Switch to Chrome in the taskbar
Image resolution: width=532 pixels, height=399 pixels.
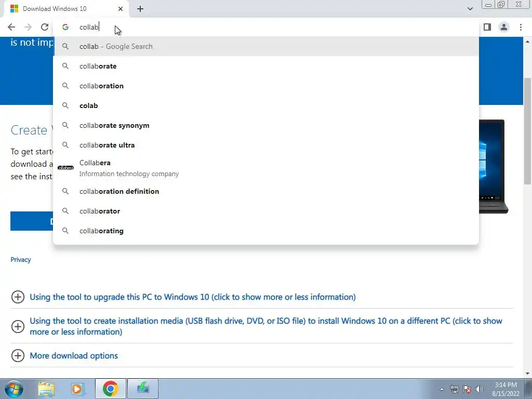point(110,389)
